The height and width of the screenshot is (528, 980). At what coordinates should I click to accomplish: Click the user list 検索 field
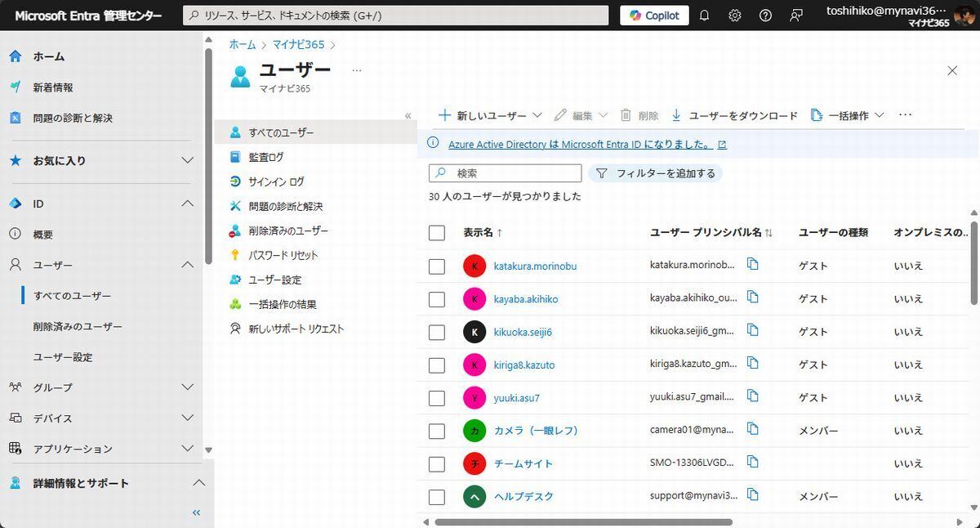[506, 173]
